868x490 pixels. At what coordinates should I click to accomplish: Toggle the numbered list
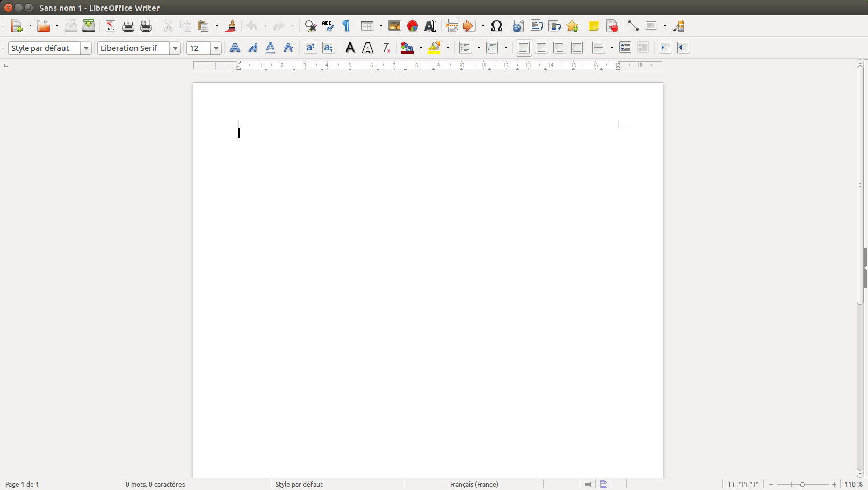point(492,48)
